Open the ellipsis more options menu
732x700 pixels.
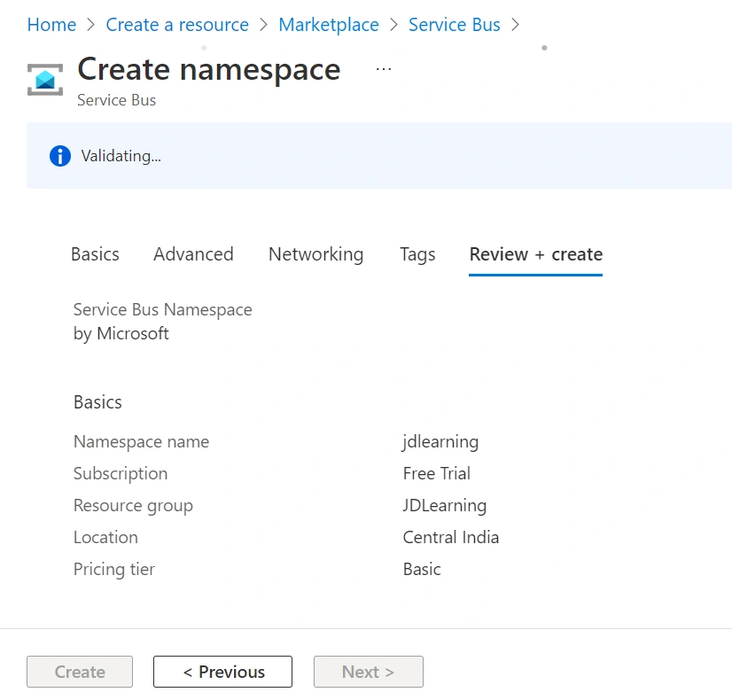(383, 69)
